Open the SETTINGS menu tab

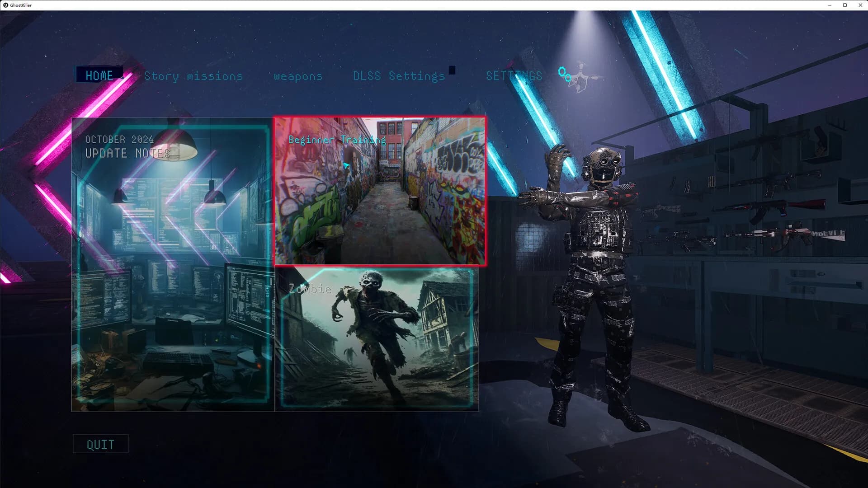pyautogui.click(x=514, y=76)
